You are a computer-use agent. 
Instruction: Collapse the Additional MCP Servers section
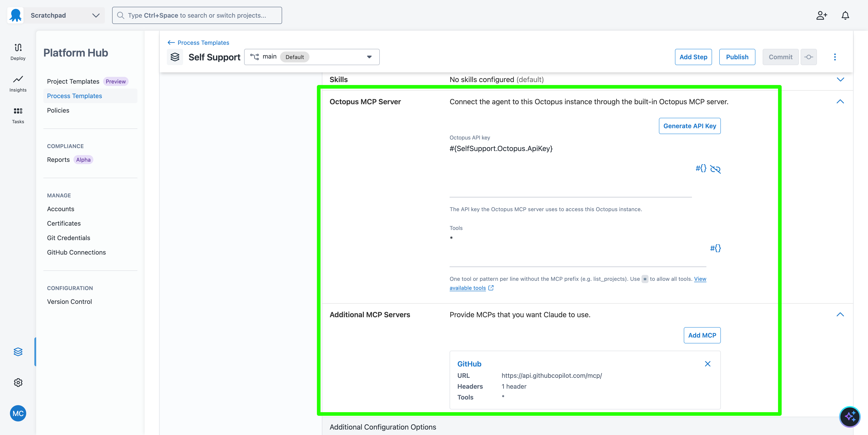[x=840, y=314]
